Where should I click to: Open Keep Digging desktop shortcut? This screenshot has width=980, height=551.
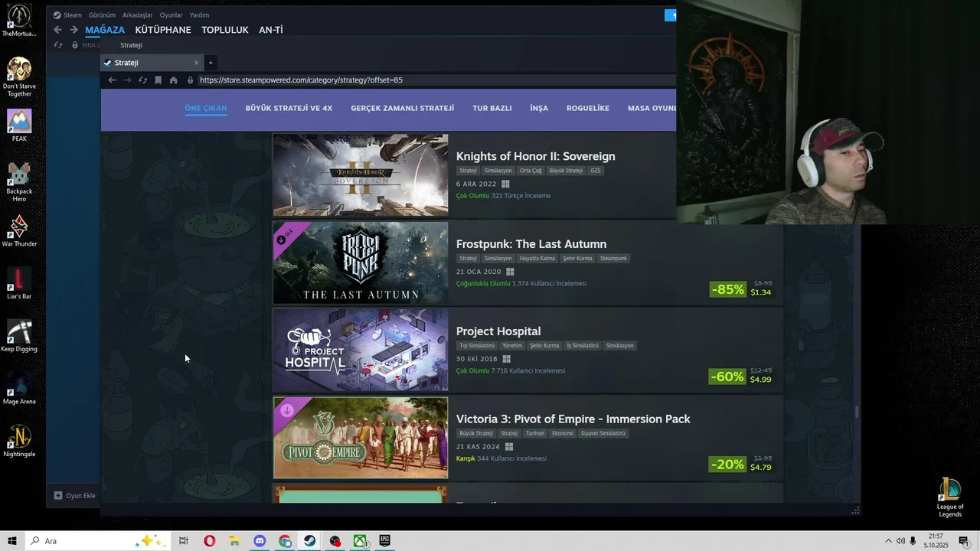tap(19, 336)
